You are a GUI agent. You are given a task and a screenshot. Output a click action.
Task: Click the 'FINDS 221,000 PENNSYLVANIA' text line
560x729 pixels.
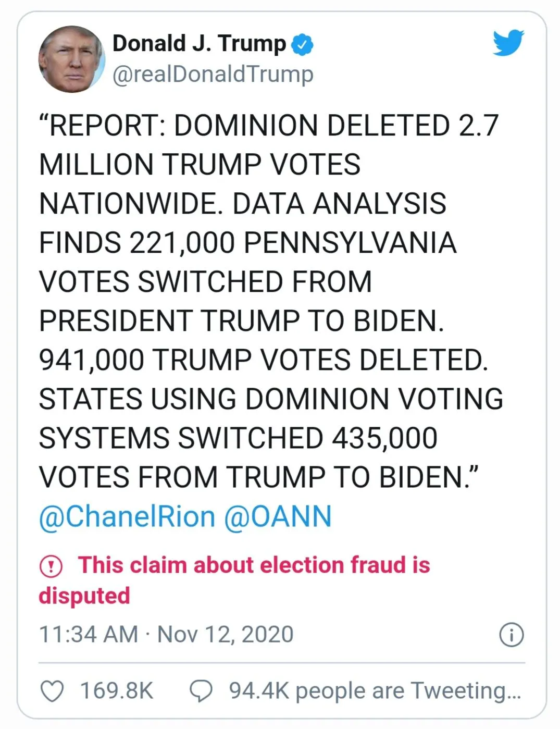[247, 243]
